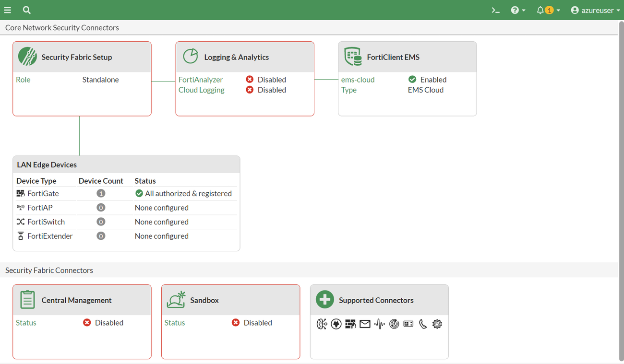
Task: Click the firewall connector icon
Action: point(351,324)
